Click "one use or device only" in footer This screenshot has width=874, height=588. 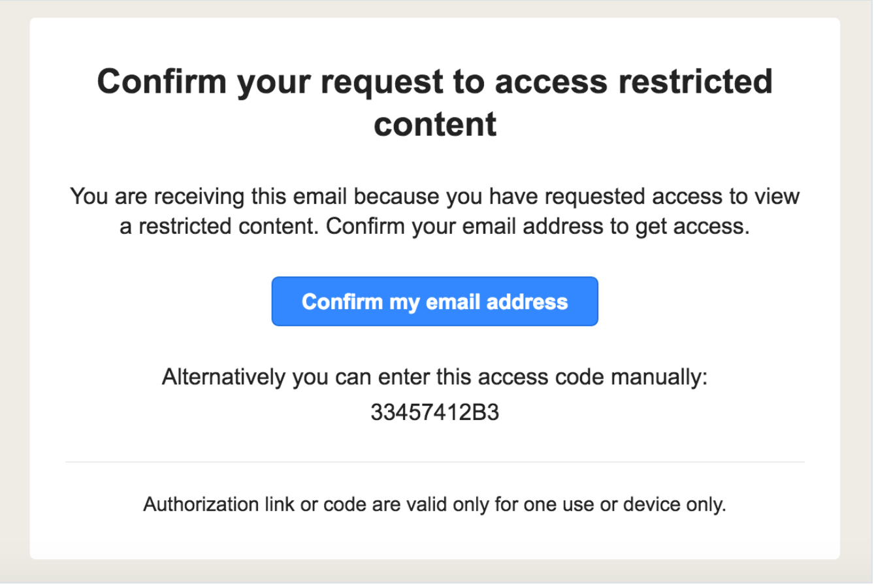628,504
